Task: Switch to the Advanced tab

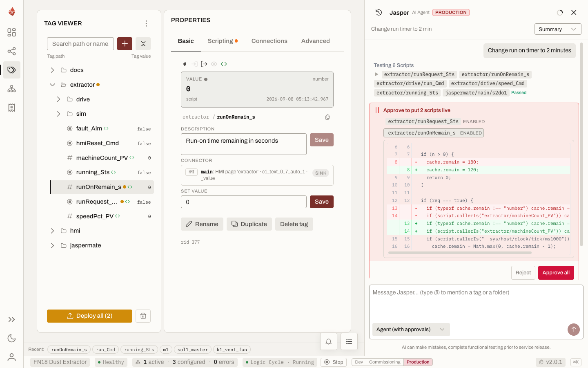Action: pos(316,41)
